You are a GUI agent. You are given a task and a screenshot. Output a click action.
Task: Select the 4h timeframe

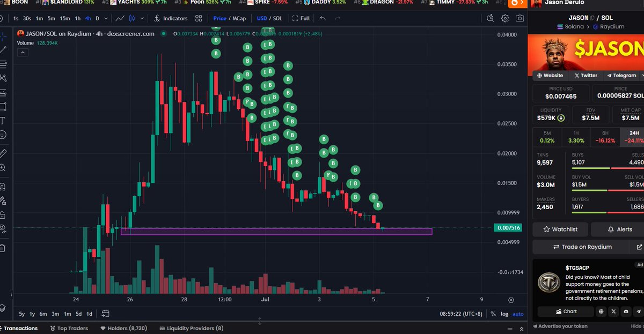pyautogui.click(x=88, y=18)
